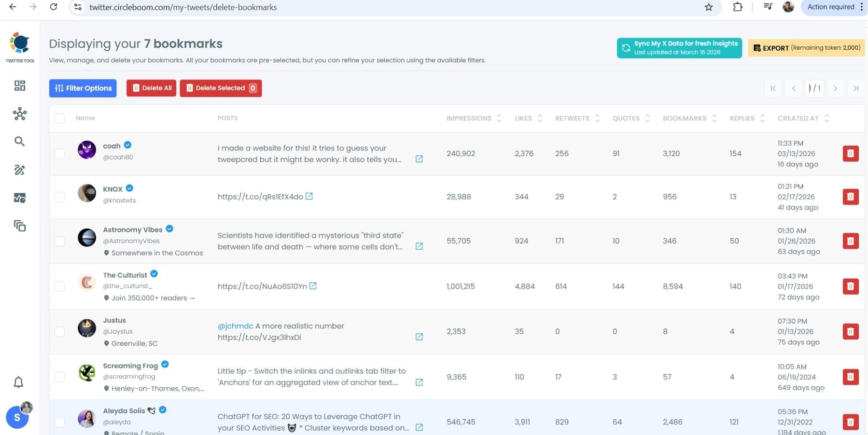Check the box for KNOX bookmark
Screen dimensions: 868x435
(60, 197)
